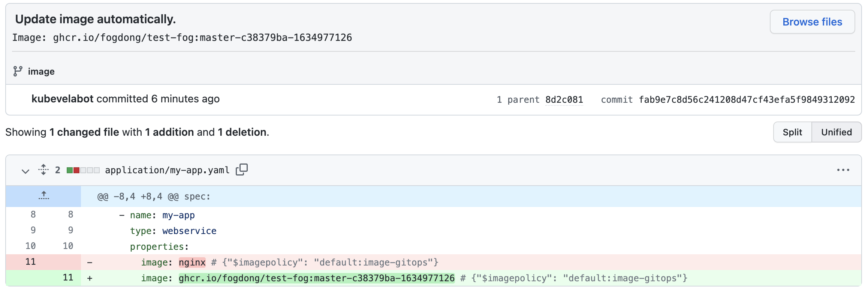
Task: Switch to Split diff view
Action: [x=792, y=132]
